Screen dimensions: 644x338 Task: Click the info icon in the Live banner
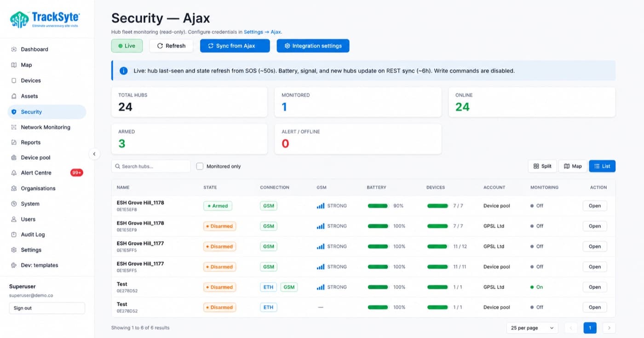[x=123, y=71]
